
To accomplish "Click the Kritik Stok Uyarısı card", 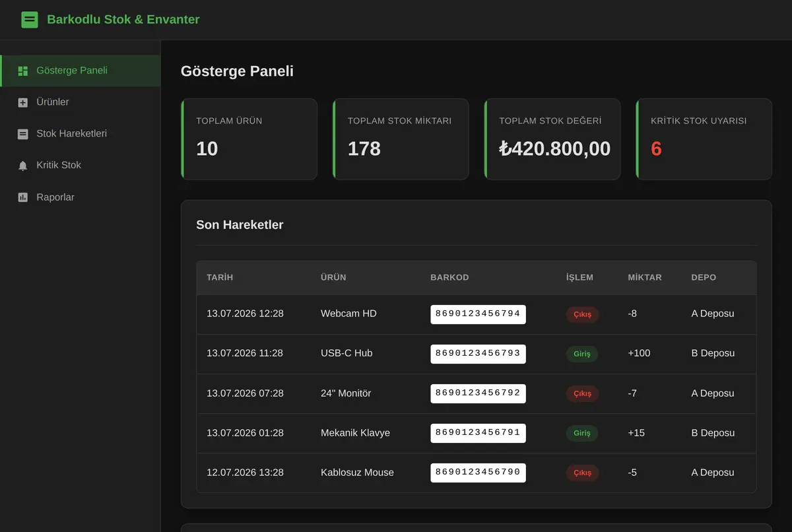I will [x=704, y=139].
